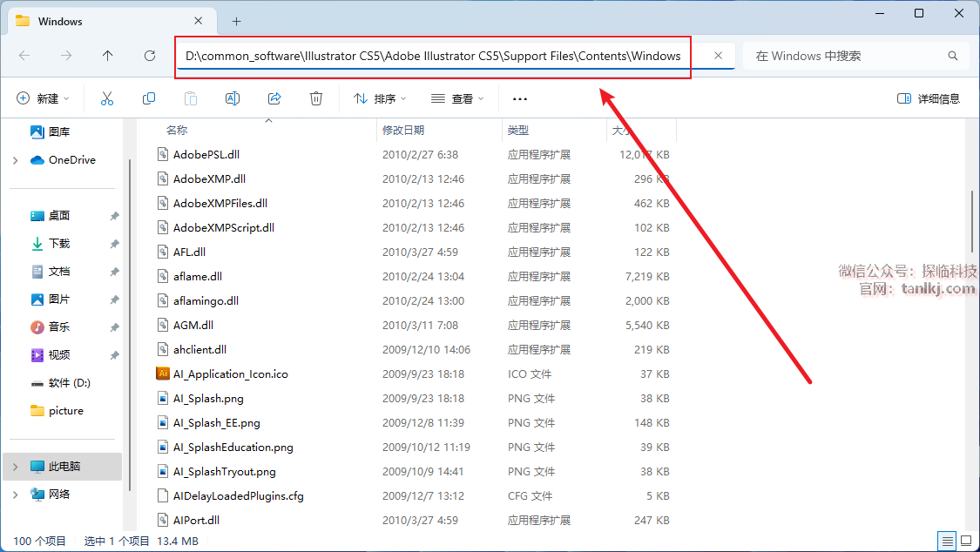Image resolution: width=980 pixels, height=552 pixels.
Task: Open the 新建 (New) dropdown
Action: coord(43,98)
